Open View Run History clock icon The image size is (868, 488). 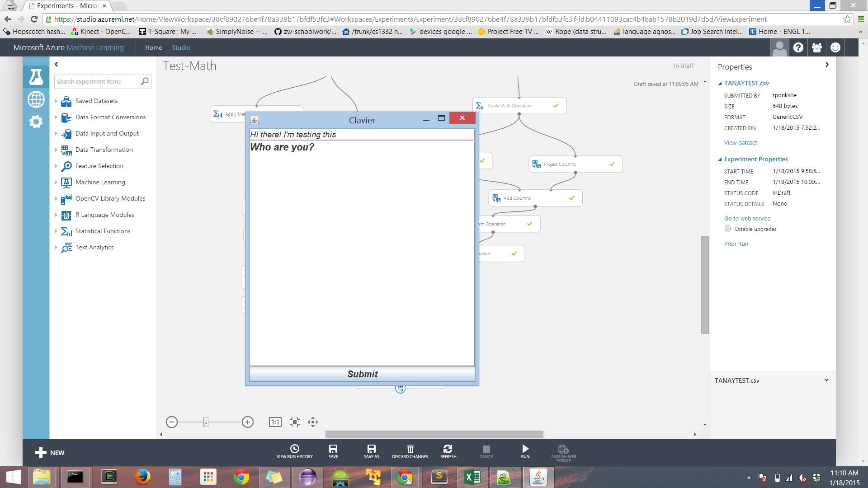(x=294, y=449)
